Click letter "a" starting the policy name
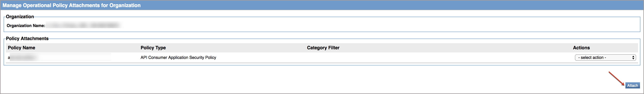 pos(9,57)
